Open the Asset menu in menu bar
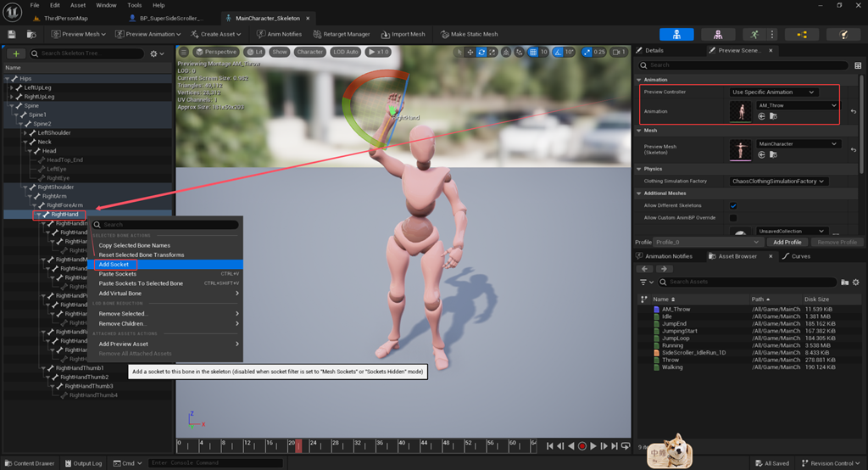This screenshot has height=470, width=868. [x=78, y=5]
